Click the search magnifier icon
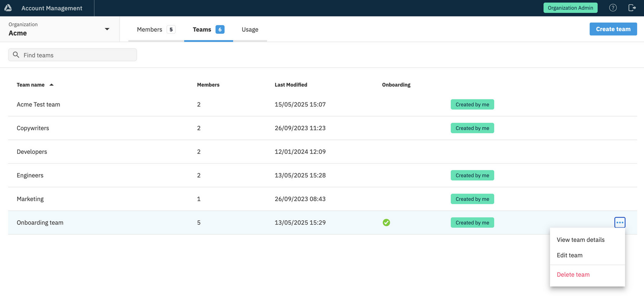644x308 pixels. pyautogui.click(x=16, y=55)
